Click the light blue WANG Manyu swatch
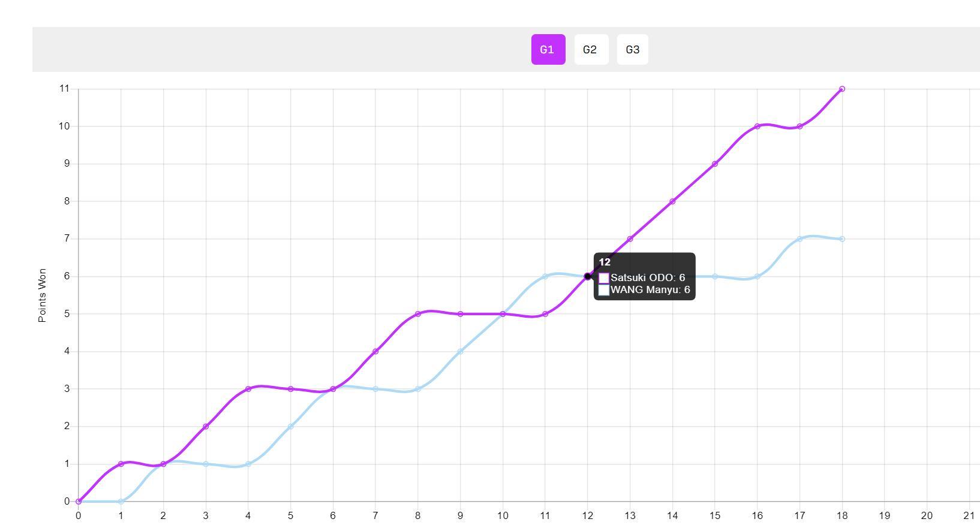 pyautogui.click(x=604, y=290)
